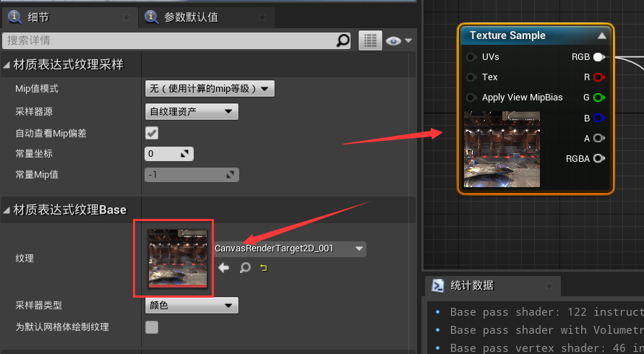Click the green G output pin
The image size is (644, 354).
[598, 98]
